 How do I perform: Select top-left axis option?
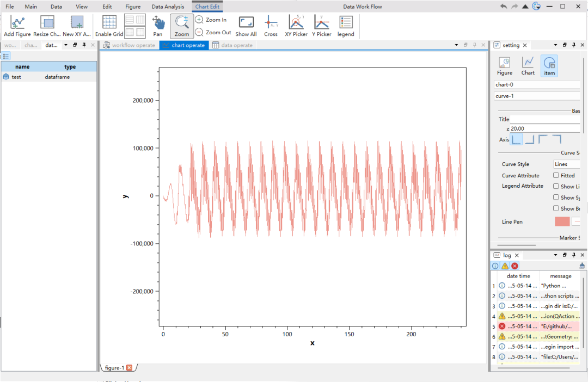pyautogui.click(x=543, y=139)
